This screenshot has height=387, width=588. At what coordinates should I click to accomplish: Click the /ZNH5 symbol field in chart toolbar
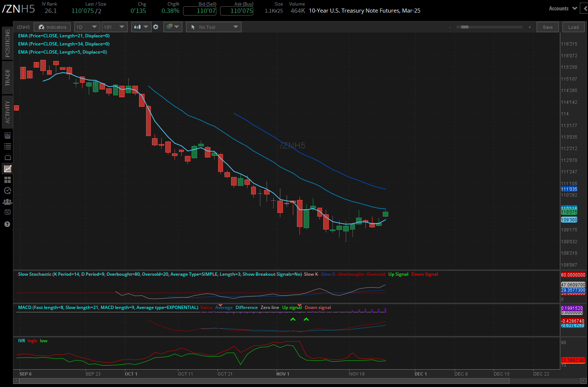tap(23, 27)
